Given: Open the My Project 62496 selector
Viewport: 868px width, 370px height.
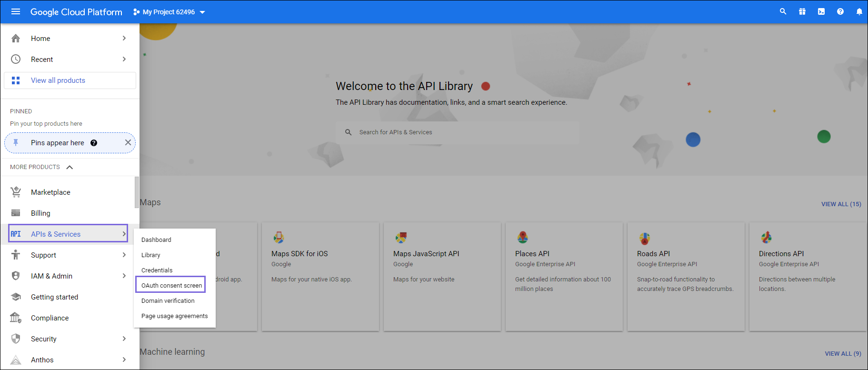Looking at the screenshot, I should click(x=169, y=12).
